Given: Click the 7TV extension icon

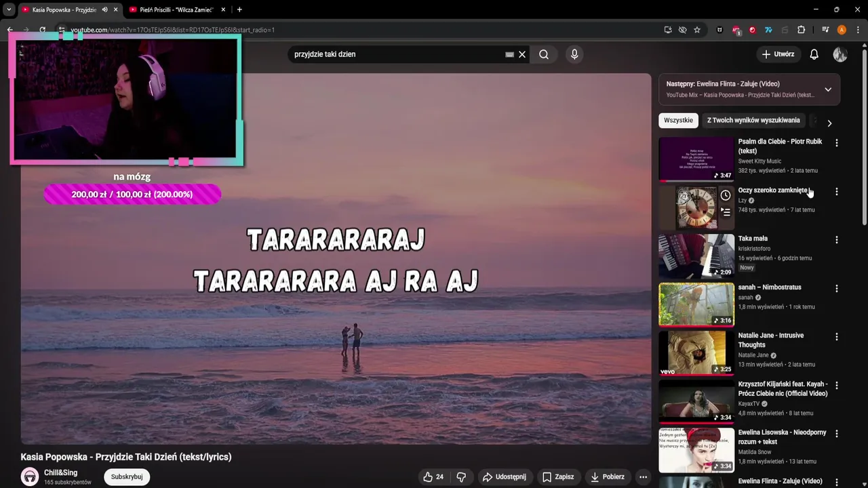Looking at the screenshot, I should (x=768, y=30).
